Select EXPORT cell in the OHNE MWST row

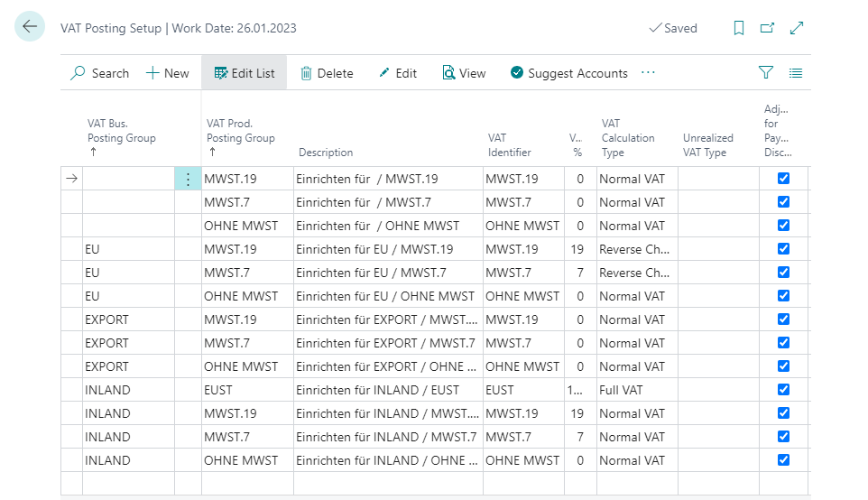(128, 366)
